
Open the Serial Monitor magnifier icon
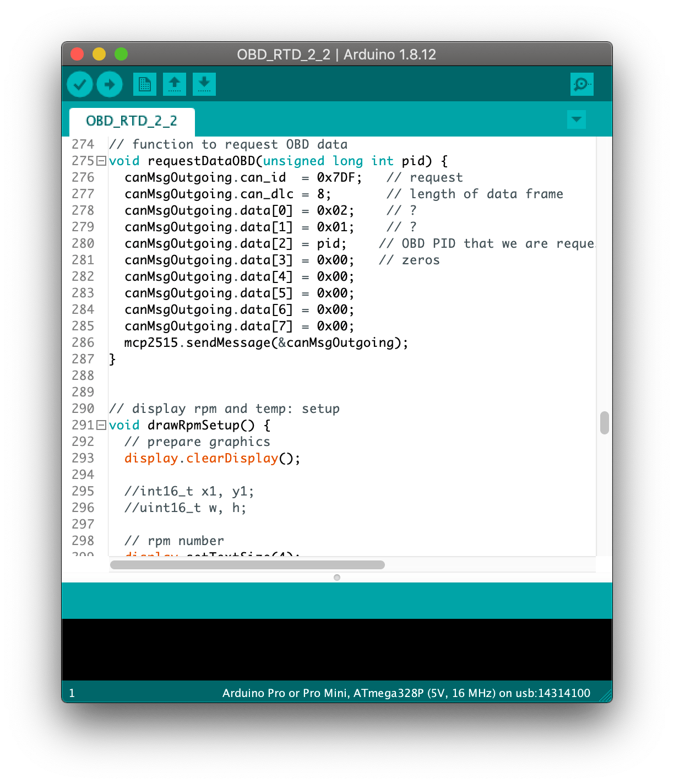[582, 84]
